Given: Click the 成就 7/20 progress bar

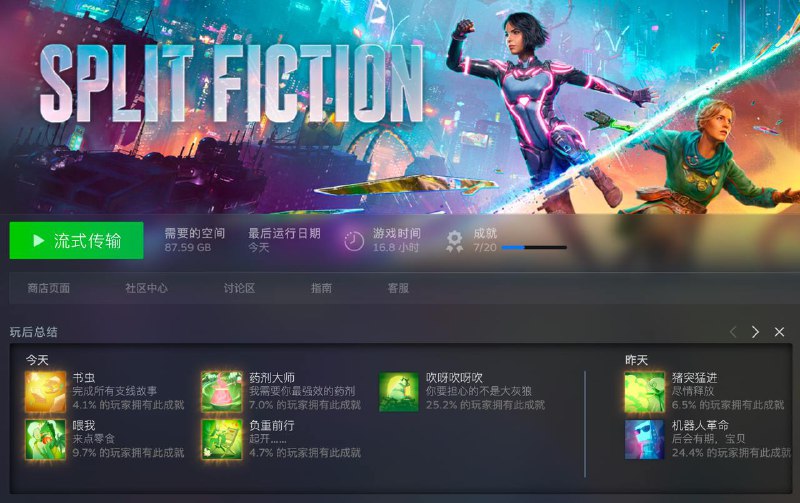Looking at the screenshot, I should pos(534,247).
